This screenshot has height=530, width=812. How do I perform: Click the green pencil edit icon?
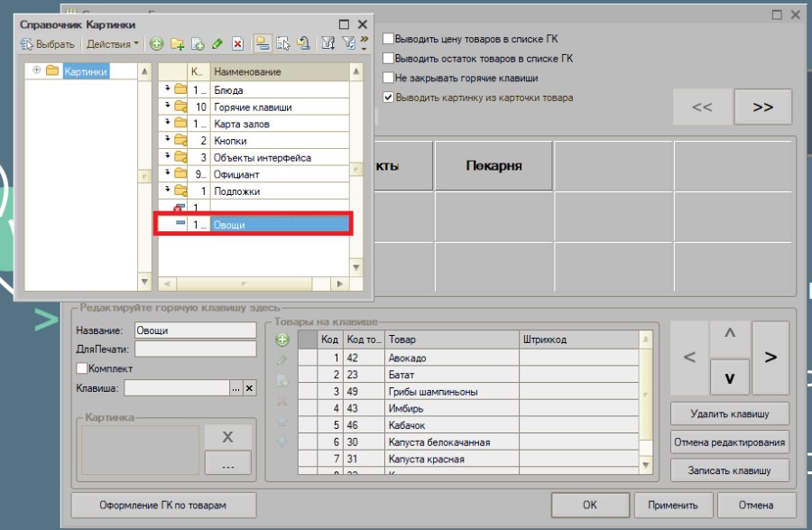click(x=217, y=44)
